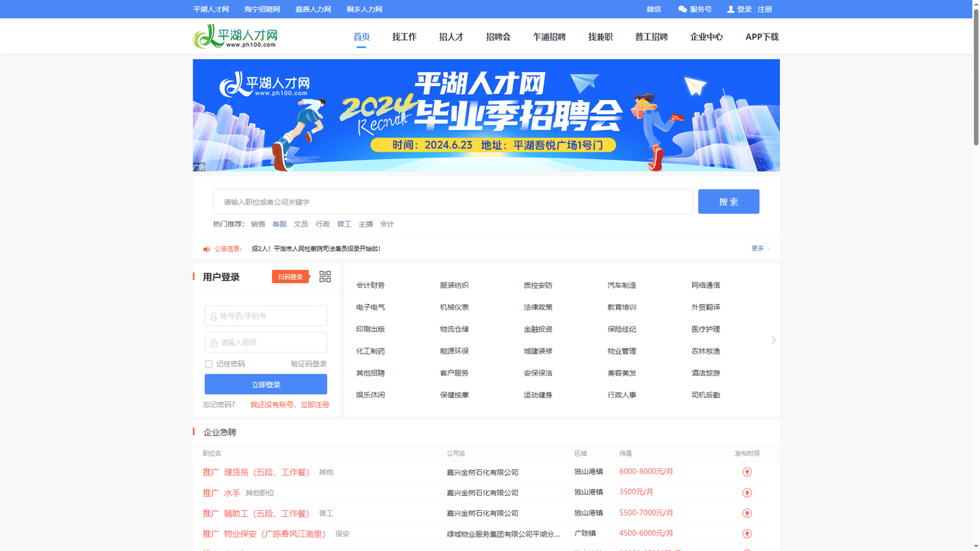Viewport: 980px width, 551px height.
Task: Open 招人才 nav tab
Action: [x=451, y=37]
